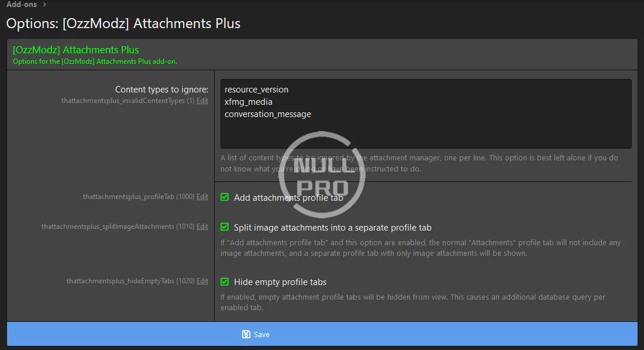Screen dimensions: 644x350
Task: Go to the Add-ons breadcrumb link
Action: tap(22, 5)
